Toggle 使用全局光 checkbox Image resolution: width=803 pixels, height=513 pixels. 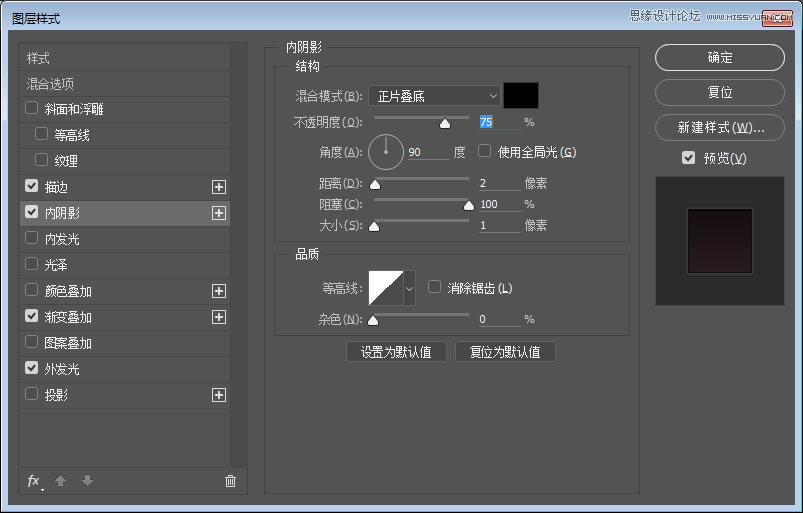click(484, 151)
